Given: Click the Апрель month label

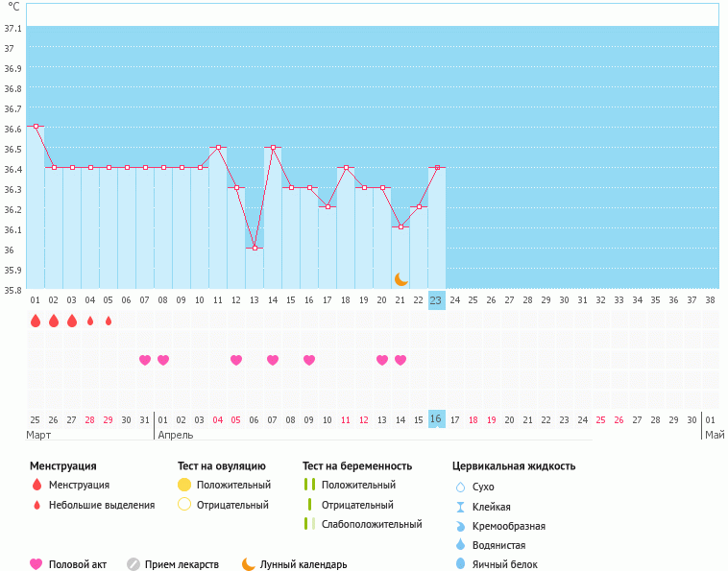Looking at the screenshot, I should (176, 435).
